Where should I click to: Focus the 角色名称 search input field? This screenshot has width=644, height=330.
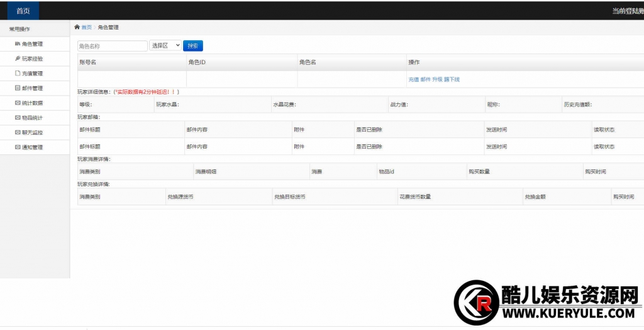tap(112, 46)
